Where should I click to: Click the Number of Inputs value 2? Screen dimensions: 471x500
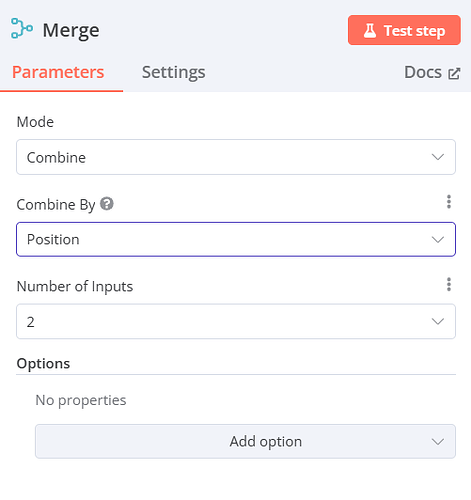[x=31, y=322]
